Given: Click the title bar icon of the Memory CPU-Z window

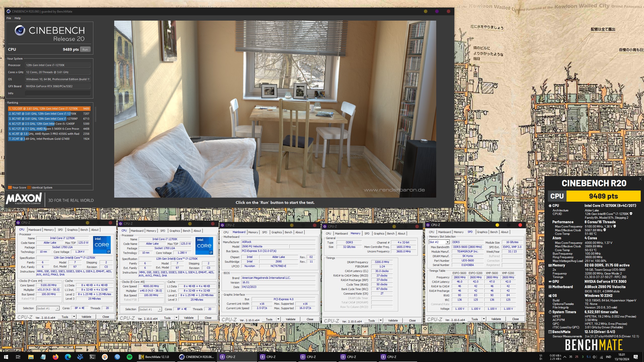Looking at the screenshot, I should [325, 226].
